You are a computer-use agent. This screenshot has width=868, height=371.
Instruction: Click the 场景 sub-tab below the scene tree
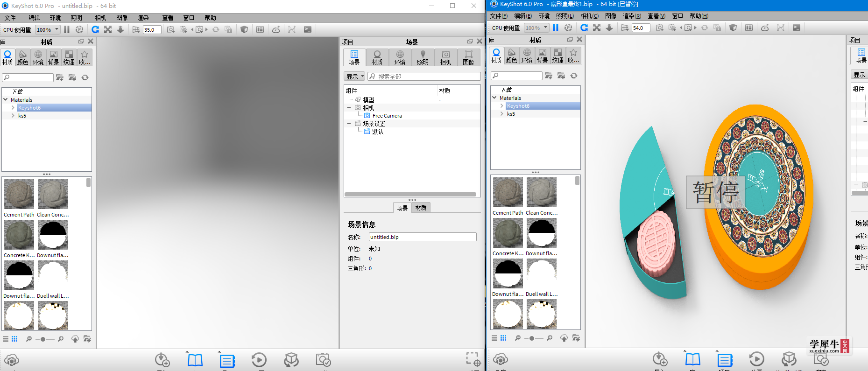402,208
